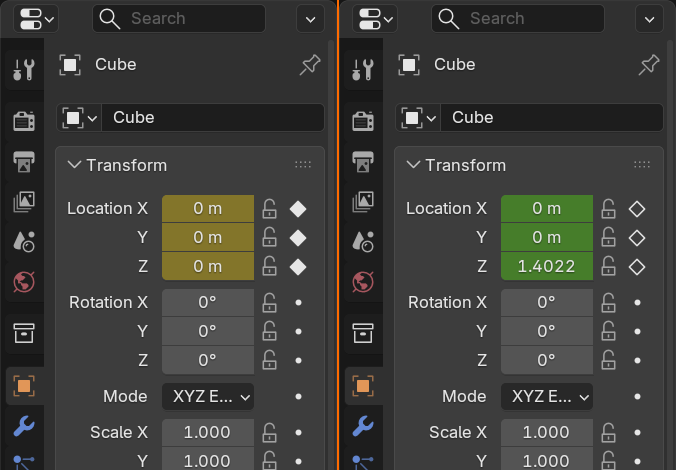
Task: Pin the Cube context in left panel
Action: [x=310, y=65]
